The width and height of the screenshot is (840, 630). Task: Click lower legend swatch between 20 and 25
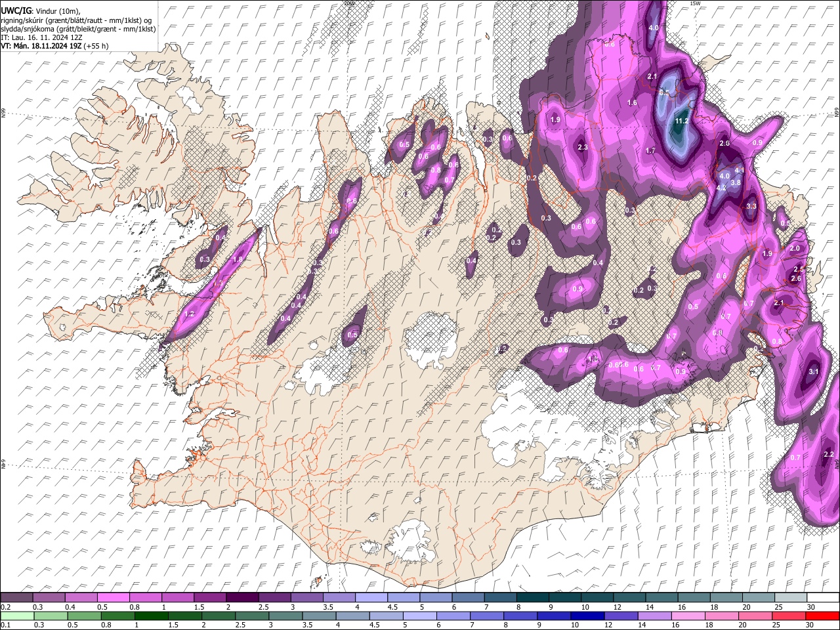[755, 616]
